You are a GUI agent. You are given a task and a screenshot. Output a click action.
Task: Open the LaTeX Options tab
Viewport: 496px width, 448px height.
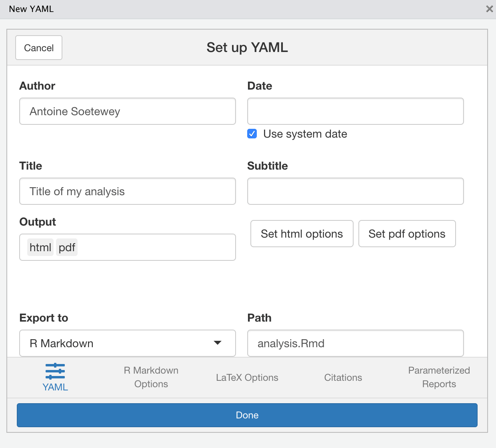coord(247,377)
